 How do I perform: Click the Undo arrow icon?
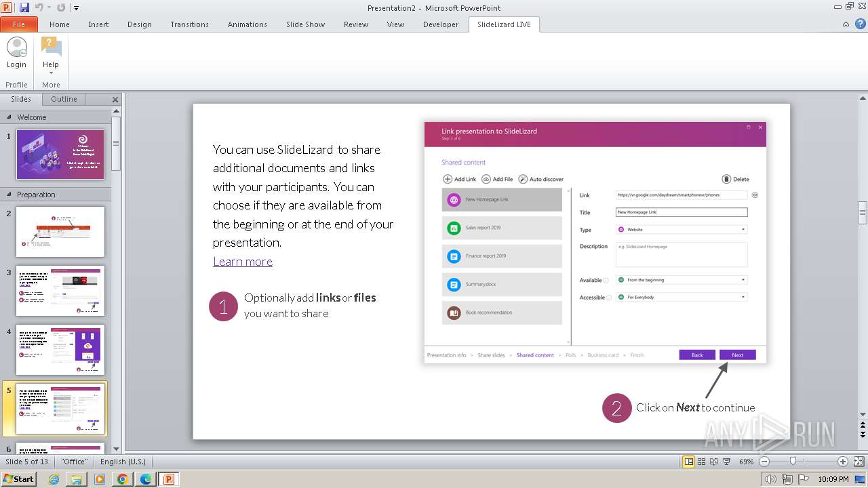[39, 7]
